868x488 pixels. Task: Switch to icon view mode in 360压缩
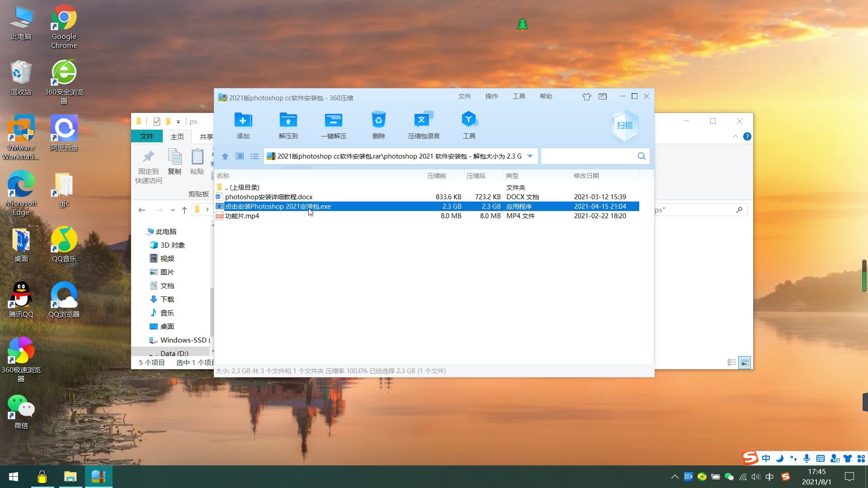(240, 156)
